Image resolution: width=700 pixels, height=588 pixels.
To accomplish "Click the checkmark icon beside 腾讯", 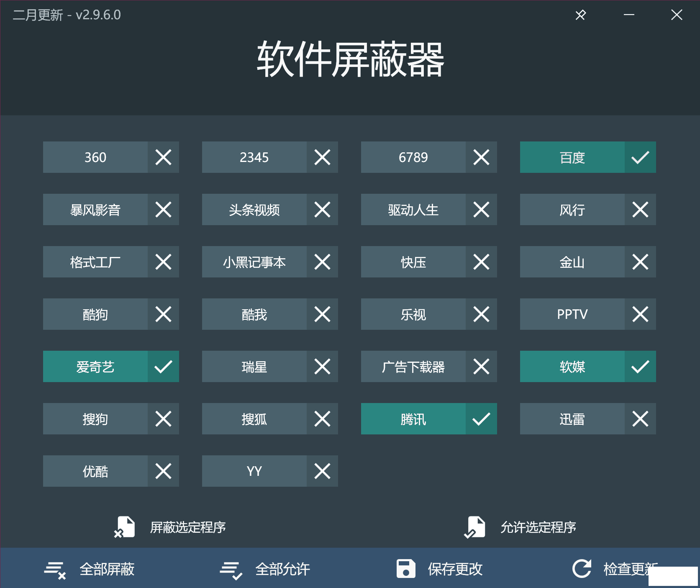I will point(481,419).
